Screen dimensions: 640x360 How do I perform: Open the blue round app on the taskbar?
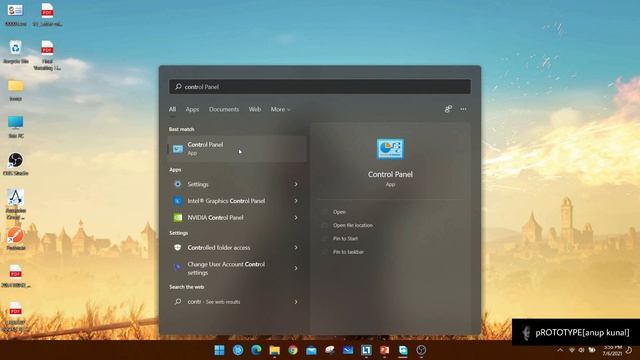pos(238,350)
